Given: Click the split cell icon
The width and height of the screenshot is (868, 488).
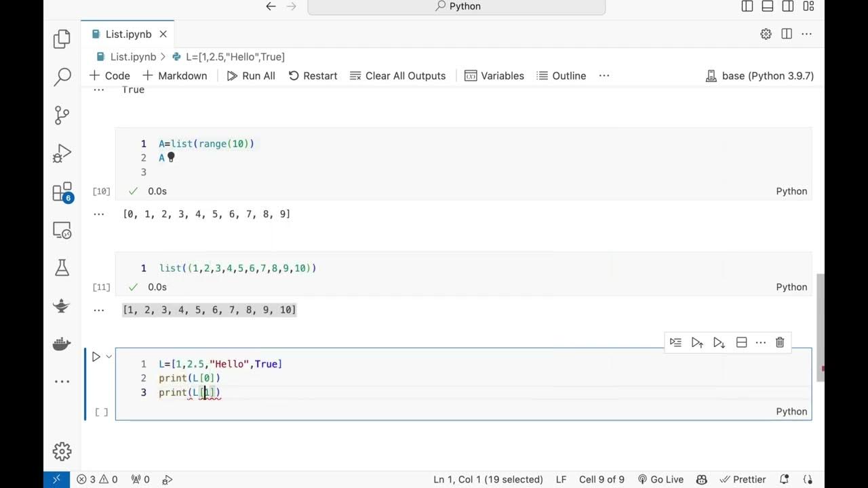Looking at the screenshot, I should (x=741, y=342).
